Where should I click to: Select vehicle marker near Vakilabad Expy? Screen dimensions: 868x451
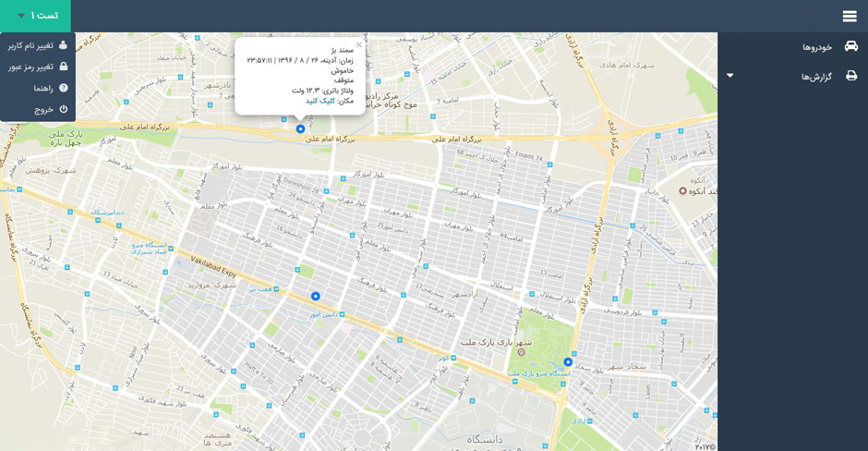pos(316,297)
